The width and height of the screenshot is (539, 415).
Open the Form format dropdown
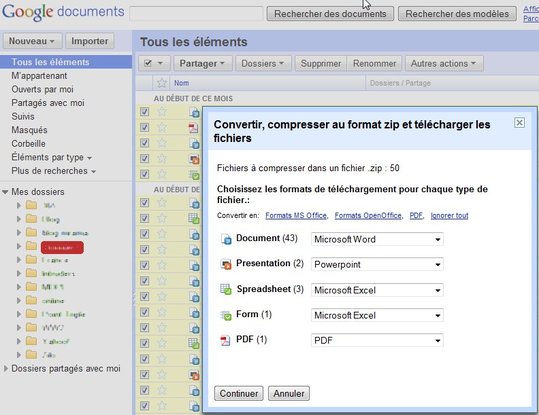377,315
